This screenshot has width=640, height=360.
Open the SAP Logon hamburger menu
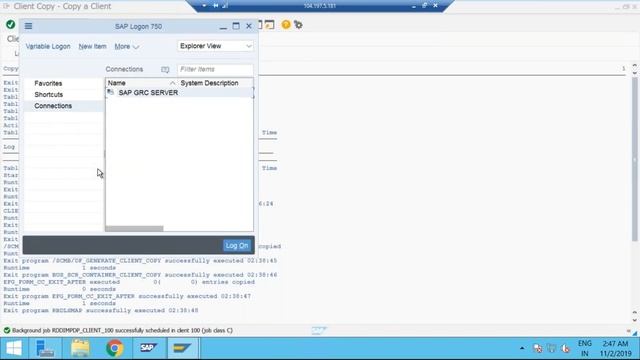(28, 26)
